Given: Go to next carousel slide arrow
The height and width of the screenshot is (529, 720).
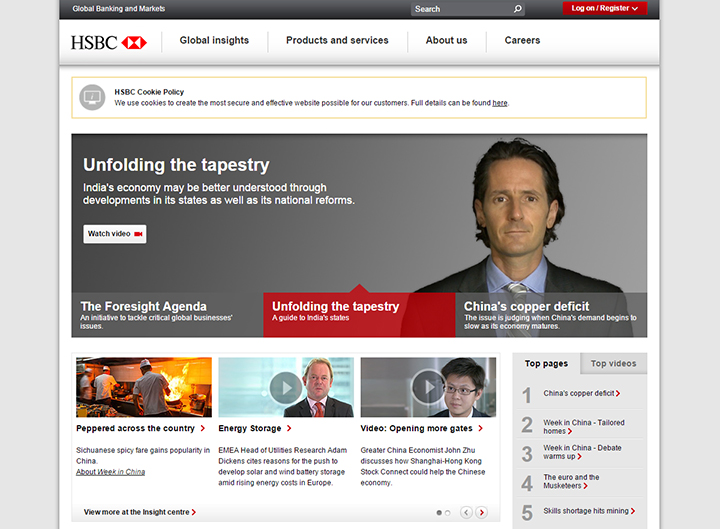Looking at the screenshot, I should coord(481,512).
